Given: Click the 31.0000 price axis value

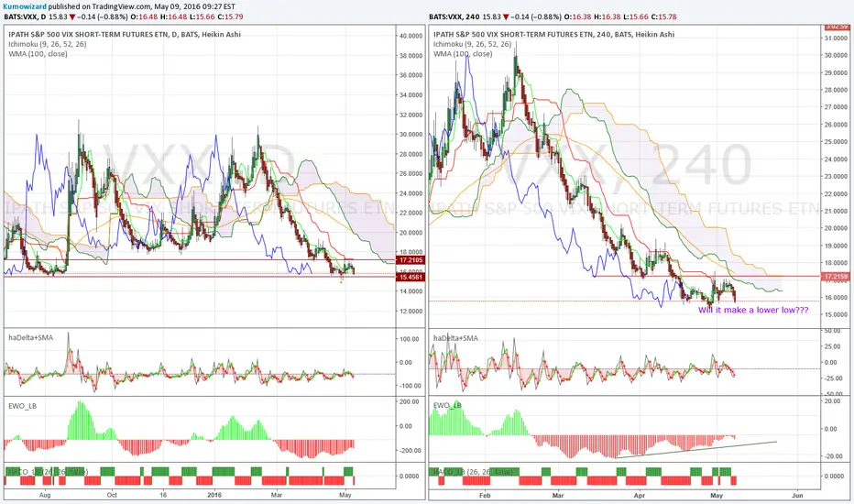Looking at the screenshot, I should pos(836,38).
